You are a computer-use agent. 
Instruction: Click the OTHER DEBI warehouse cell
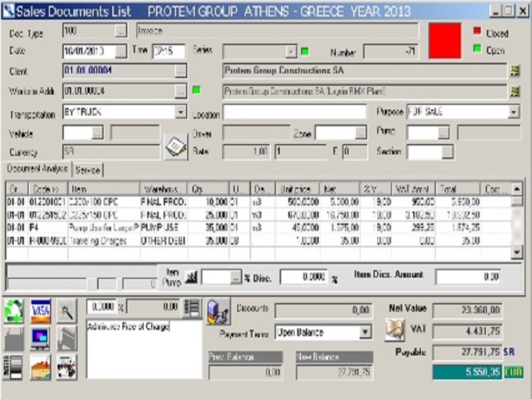pyautogui.click(x=163, y=241)
